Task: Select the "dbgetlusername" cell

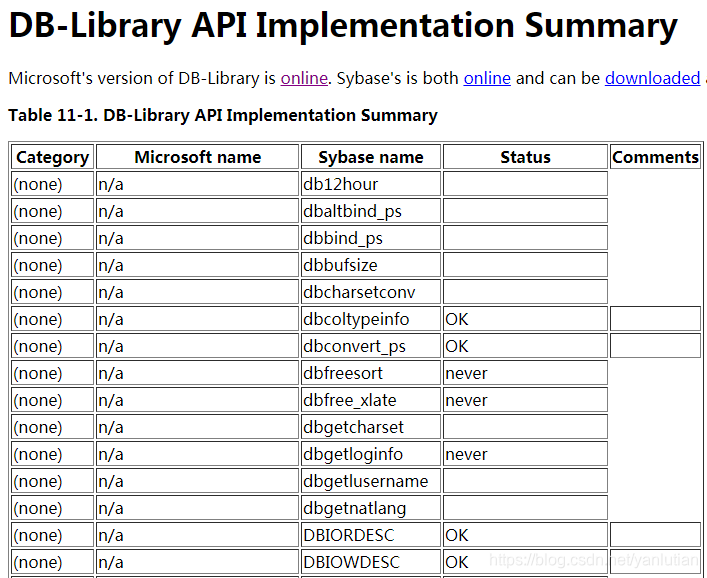Action: click(x=371, y=481)
